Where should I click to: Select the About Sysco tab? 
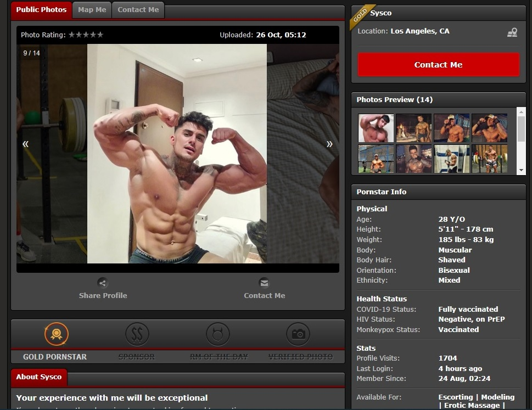(39, 377)
